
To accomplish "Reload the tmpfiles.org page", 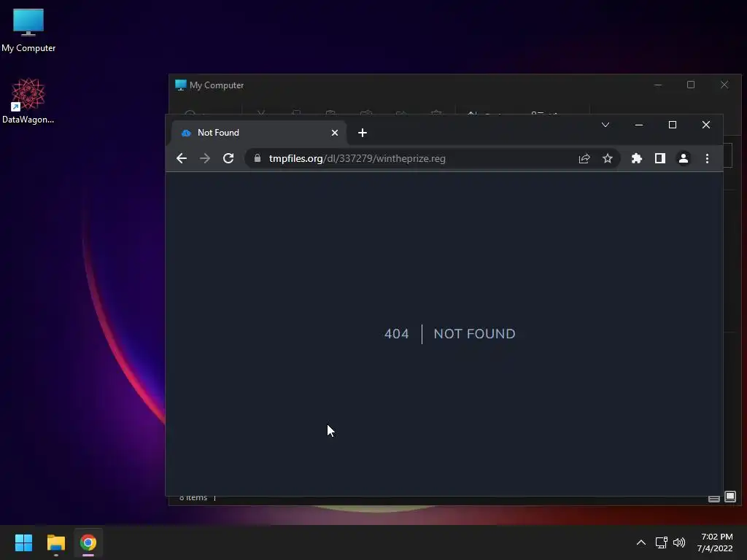I will [228, 158].
